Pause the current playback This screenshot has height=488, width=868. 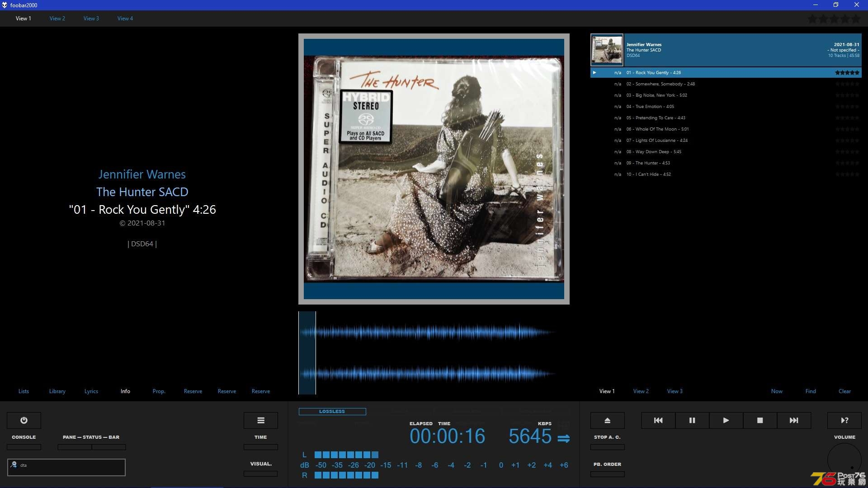tap(692, 420)
